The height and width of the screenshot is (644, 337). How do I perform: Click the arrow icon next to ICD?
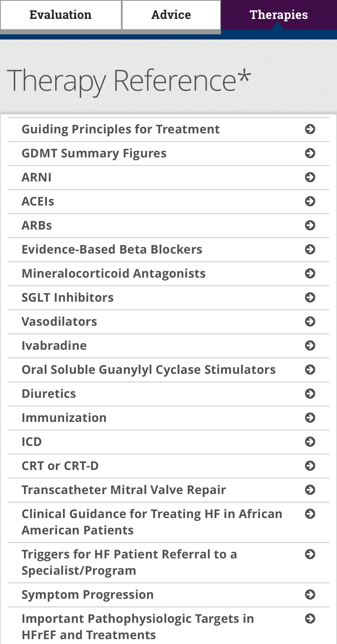(x=310, y=442)
